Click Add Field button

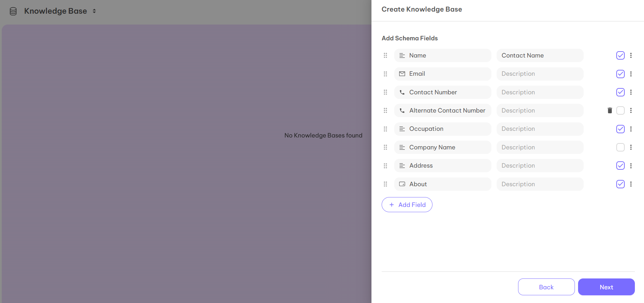click(407, 205)
